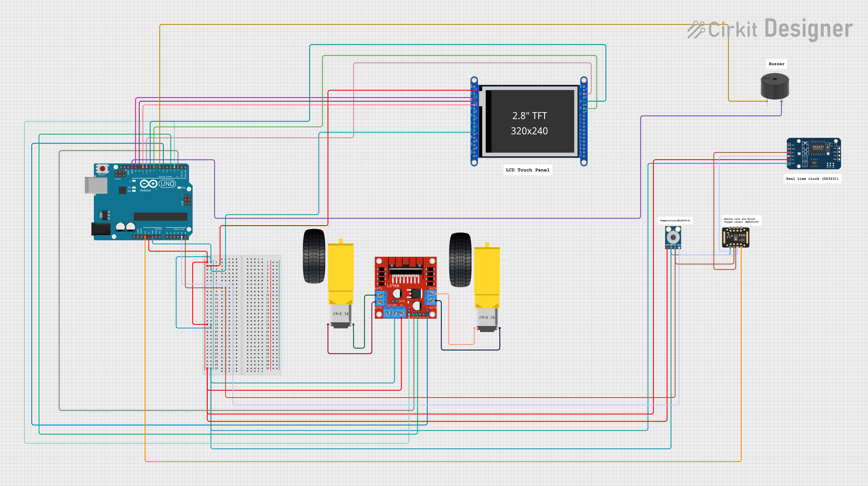868x486 pixels.
Task: Select the left black rubber wheel
Action: click(x=314, y=256)
